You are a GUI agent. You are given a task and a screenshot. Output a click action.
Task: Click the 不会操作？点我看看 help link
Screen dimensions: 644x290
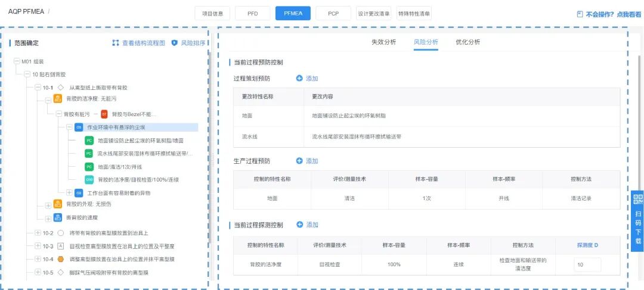click(613, 14)
